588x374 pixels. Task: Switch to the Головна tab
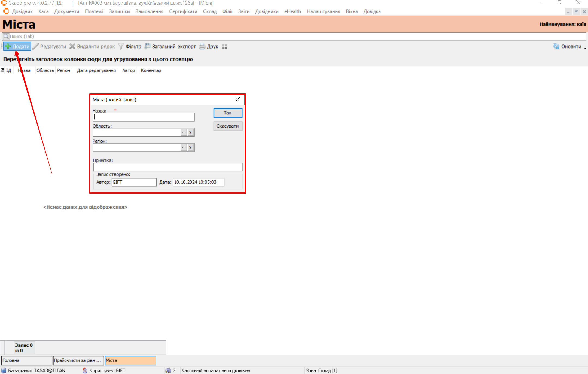pos(26,360)
